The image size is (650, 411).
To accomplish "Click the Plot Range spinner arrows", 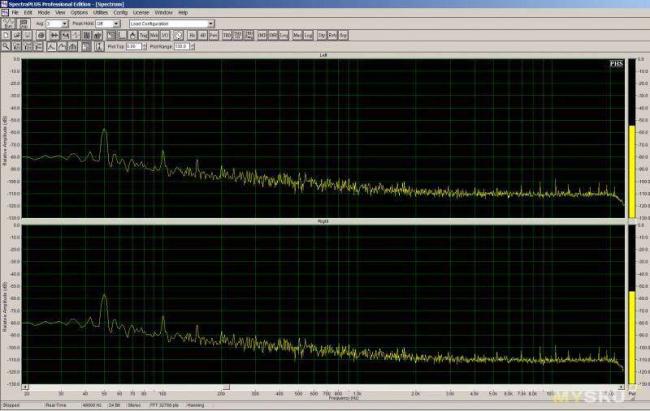I will coord(192,46).
